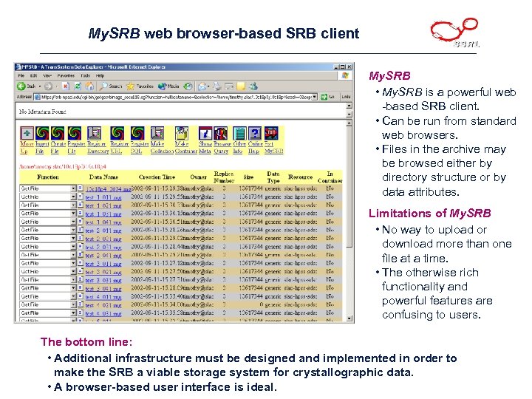Click the Other Info notepad icon
This screenshot has width=532, height=399.
coord(239,133)
